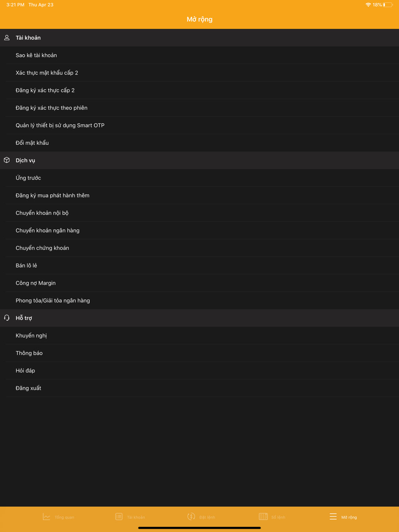Open Công nợ Margin
This screenshot has width=399, height=532.
pos(36,283)
